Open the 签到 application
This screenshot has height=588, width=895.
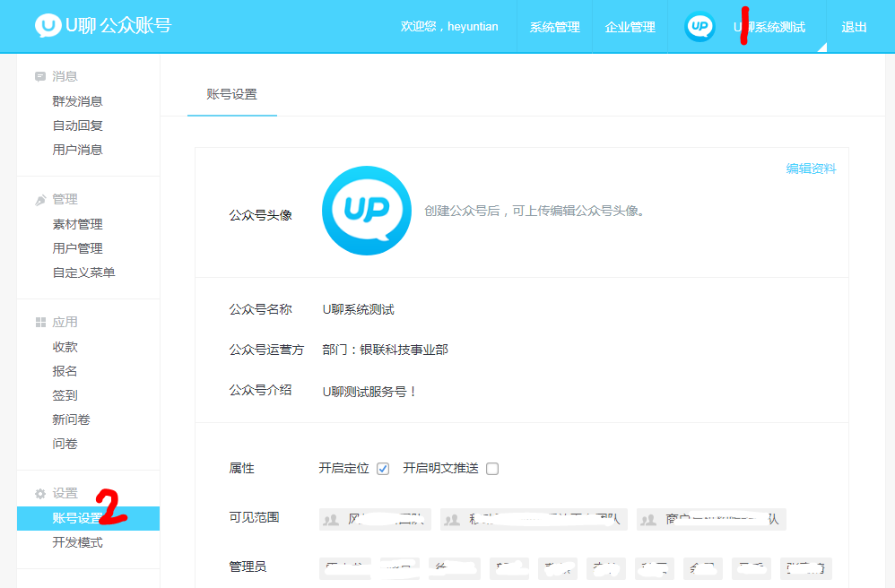[x=65, y=395]
